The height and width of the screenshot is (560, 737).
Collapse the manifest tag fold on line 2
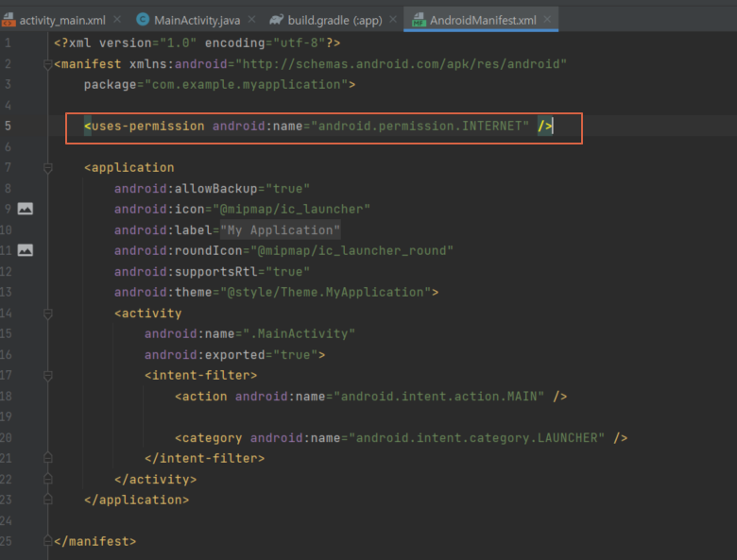pyautogui.click(x=47, y=64)
